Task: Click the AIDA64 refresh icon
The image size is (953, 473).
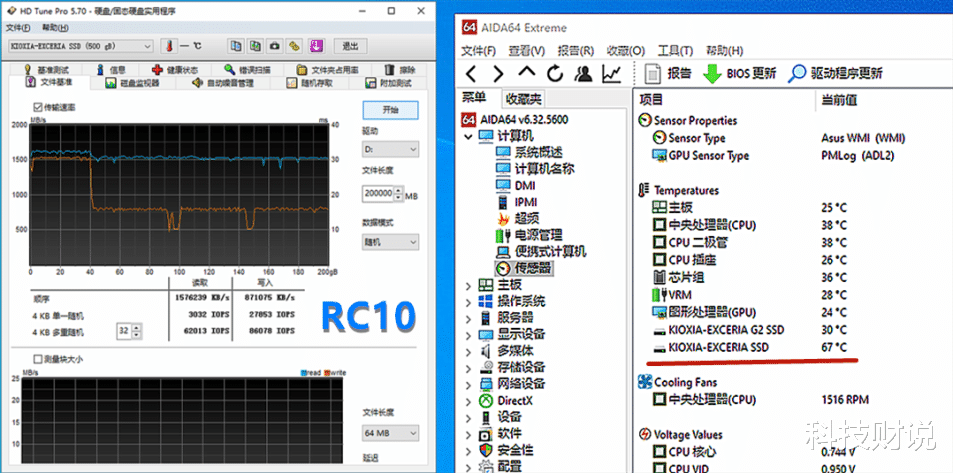Action: click(x=555, y=74)
